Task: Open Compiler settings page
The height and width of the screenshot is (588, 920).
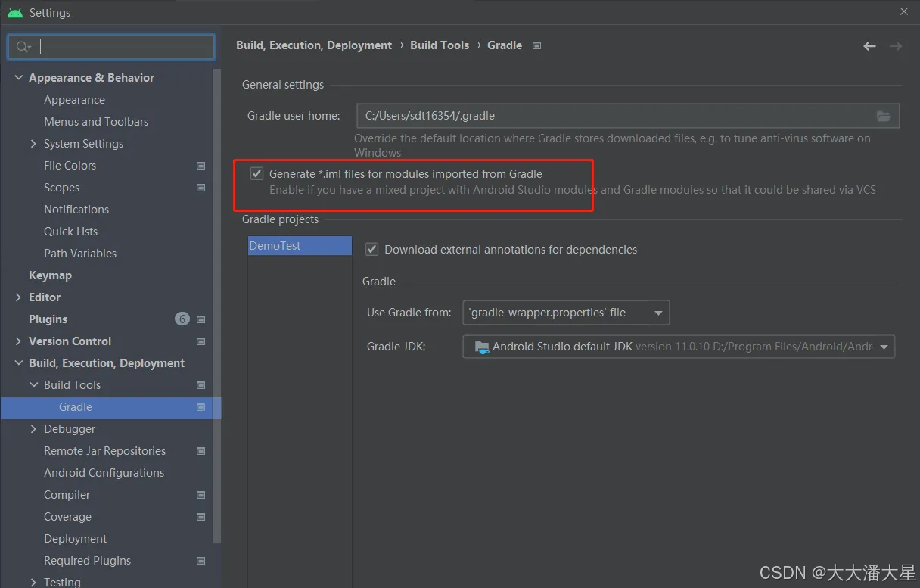Action: pos(67,495)
